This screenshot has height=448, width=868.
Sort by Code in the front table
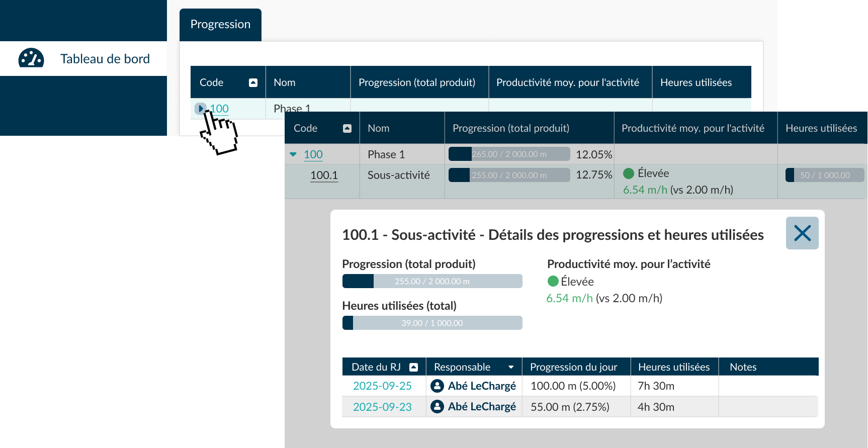pos(347,128)
